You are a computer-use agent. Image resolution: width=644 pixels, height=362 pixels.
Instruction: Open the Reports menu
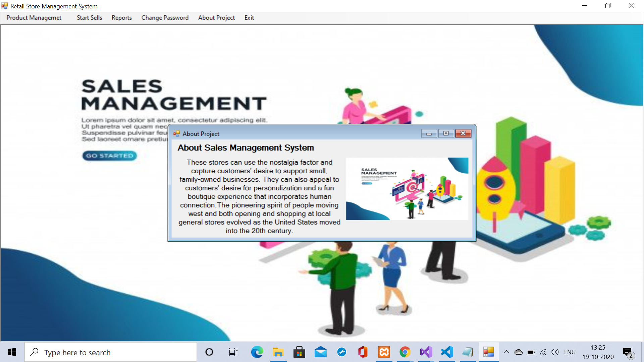pyautogui.click(x=121, y=18)
